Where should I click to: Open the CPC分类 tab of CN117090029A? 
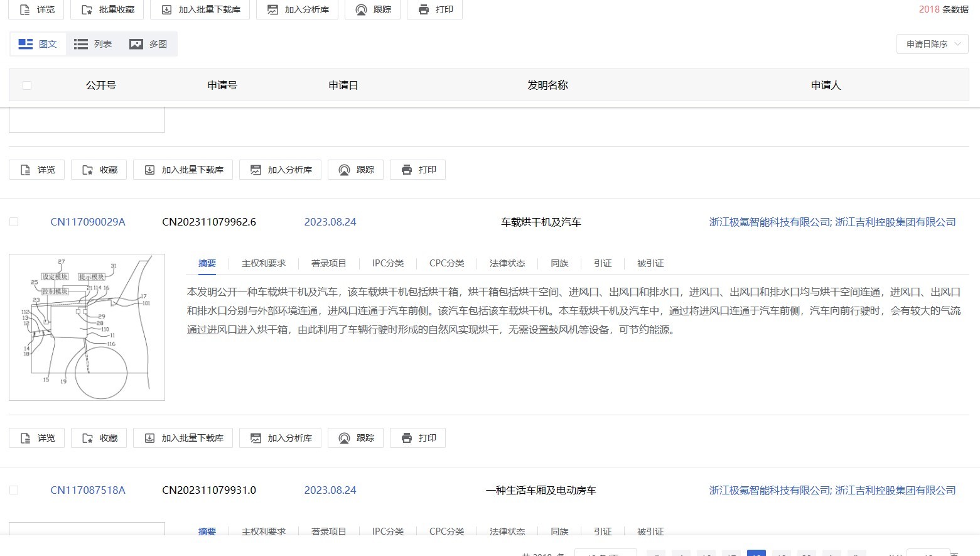[x=447, y=263]
